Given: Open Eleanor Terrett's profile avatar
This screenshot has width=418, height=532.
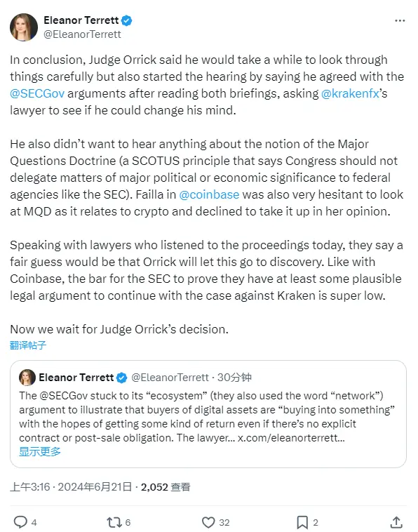Looking at the screenshot, I should (24, 27).
